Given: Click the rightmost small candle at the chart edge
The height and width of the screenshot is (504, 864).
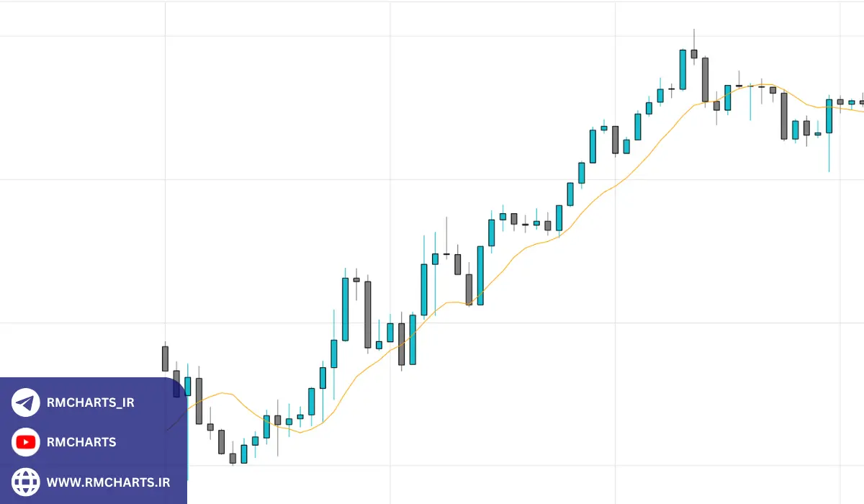Looking at the screenshot, I should click(x=862, y=102).
